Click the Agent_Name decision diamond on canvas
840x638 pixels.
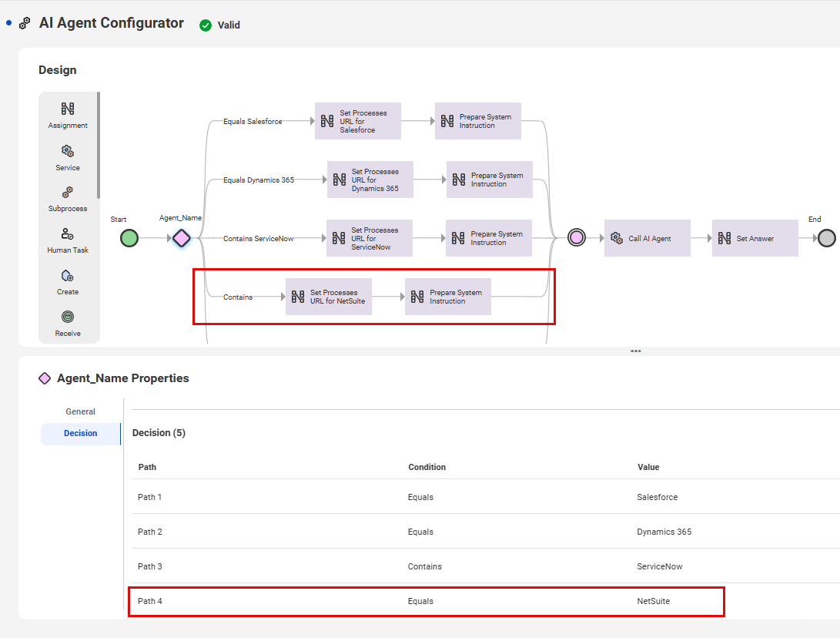point(182,238)
